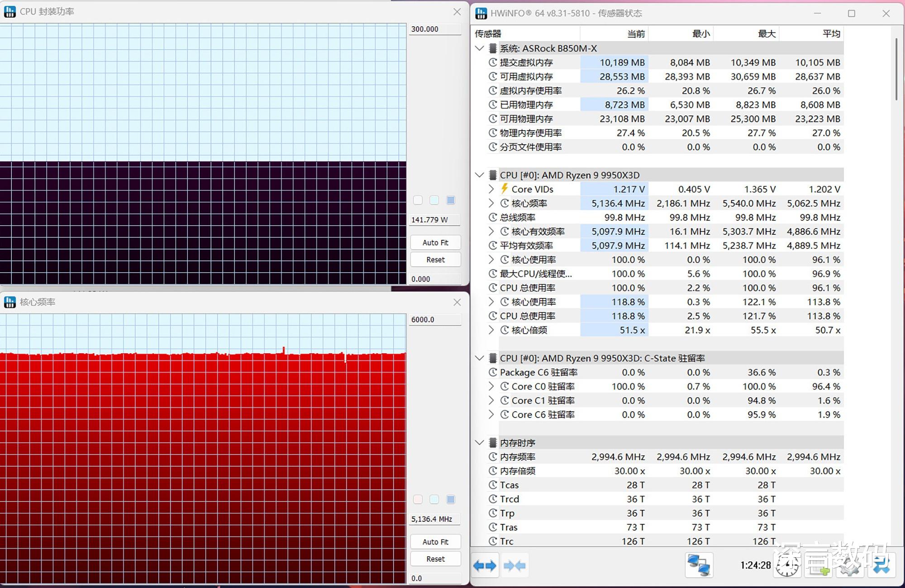Toggle the pink box in core frequency graph

(418, 499)
